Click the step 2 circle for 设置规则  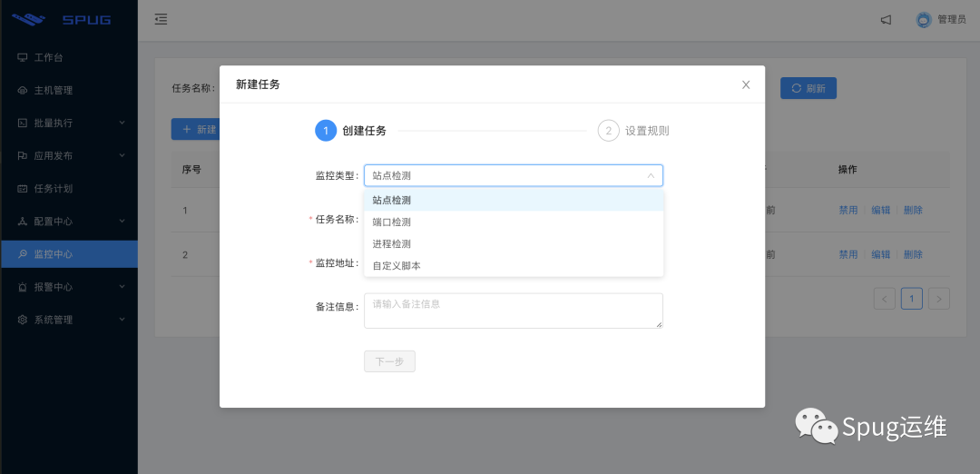pyautogui.click(x=608, y=131)
